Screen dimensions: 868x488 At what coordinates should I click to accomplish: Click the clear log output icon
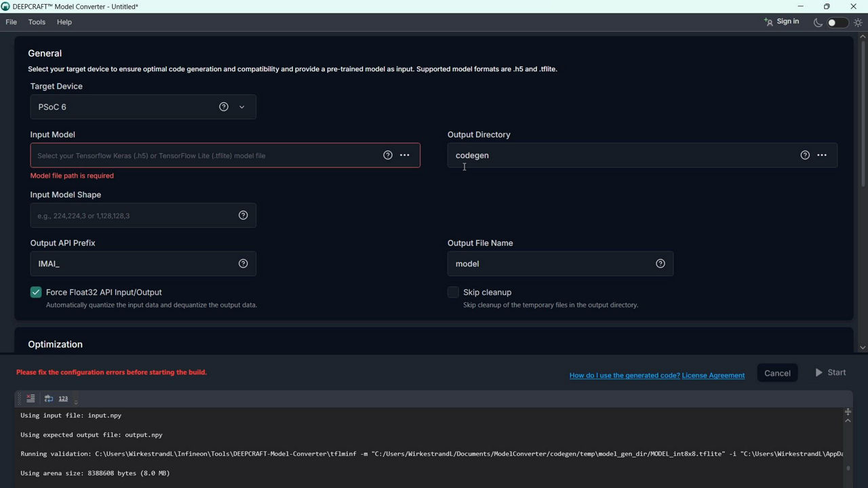[x=31, y=399]
